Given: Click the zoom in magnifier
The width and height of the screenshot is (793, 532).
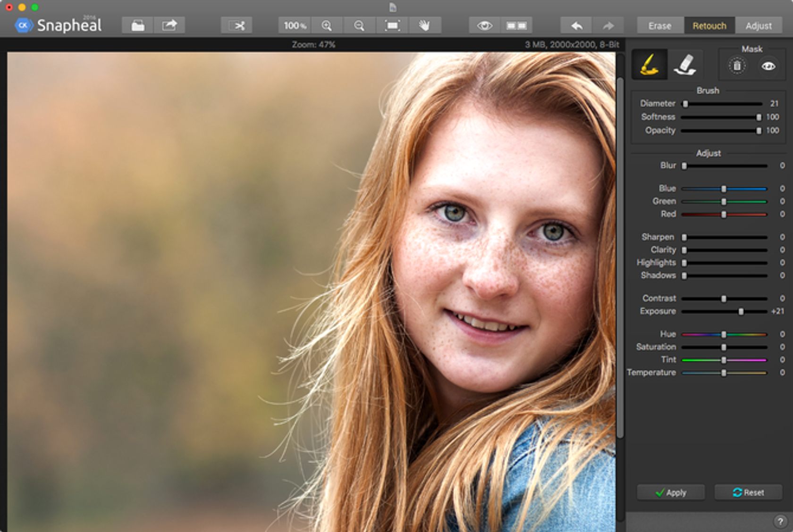Looking at the screenshot, I should click(x=327, y=25).
